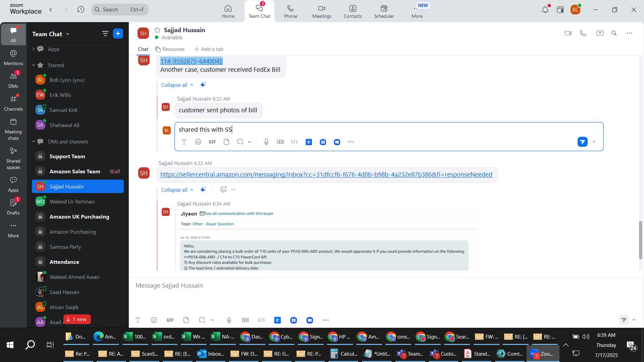This screenshot has height=362, width=644.
Task: Add reaction to sellercentral link message
Action: (223, 190)
